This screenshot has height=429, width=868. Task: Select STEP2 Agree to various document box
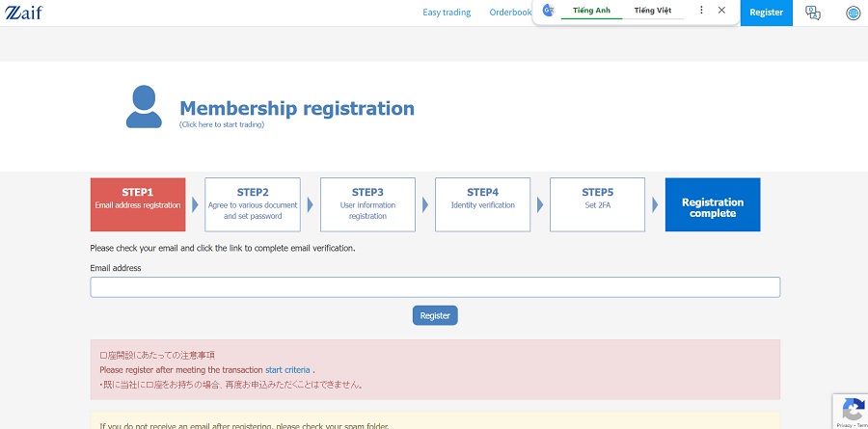(253, 204)
